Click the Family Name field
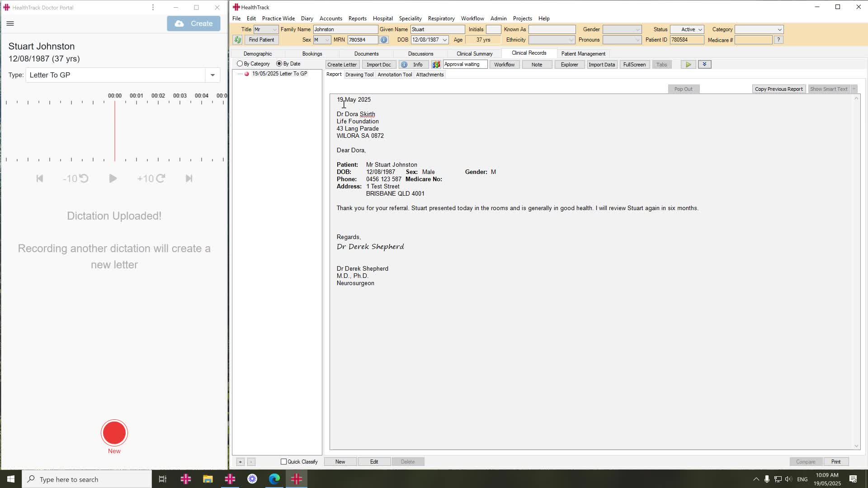 [x=345, y=29]
